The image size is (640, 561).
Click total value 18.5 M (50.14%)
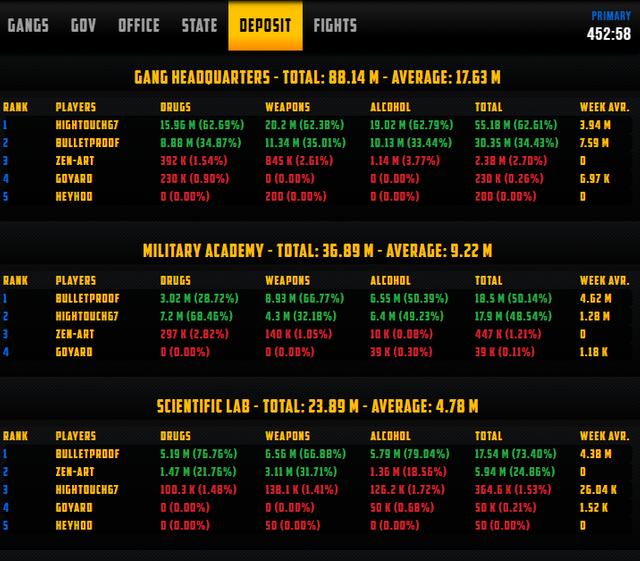tap(513, 298)
